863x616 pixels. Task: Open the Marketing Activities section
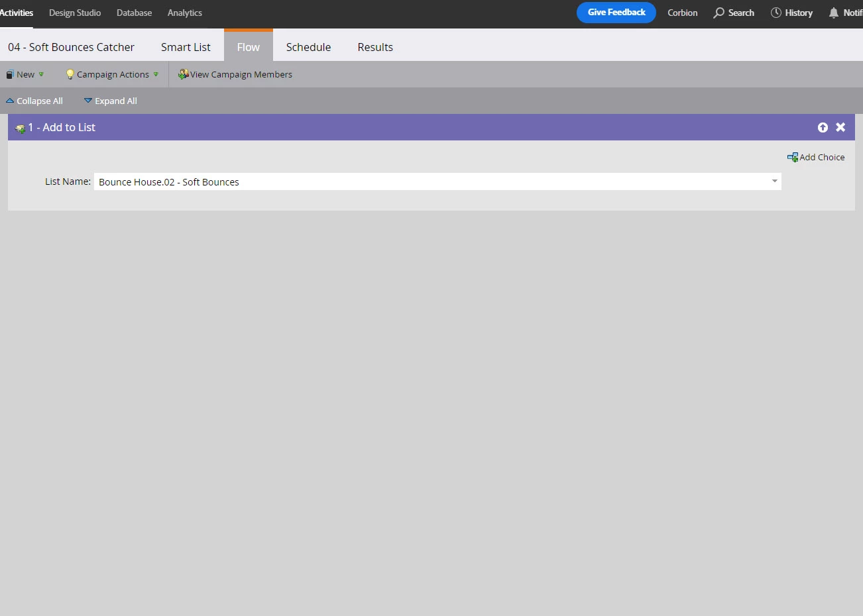[17, 13]
